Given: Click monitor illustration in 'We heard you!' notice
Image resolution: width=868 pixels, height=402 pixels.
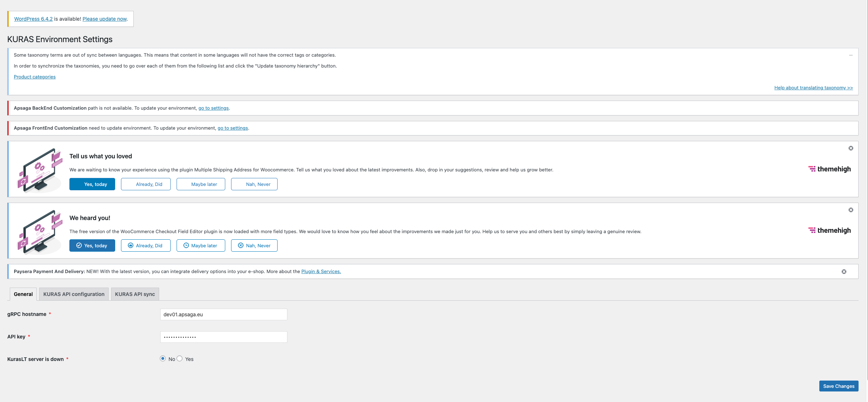Looking at the screenshot, I should pyautogui.click(x=40, y=232).
